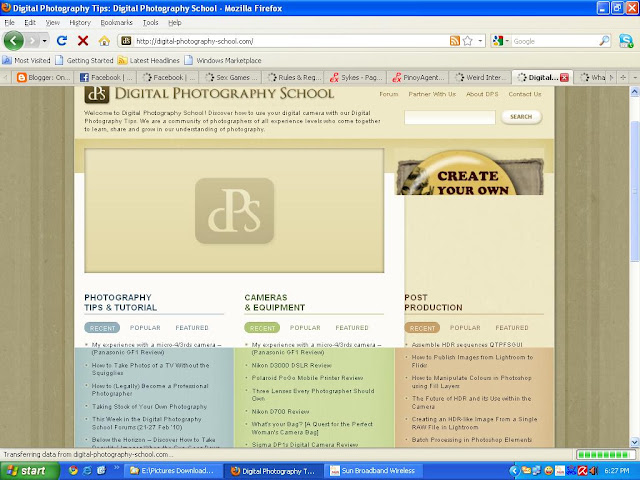Click the magnifying glass search icon

point(604,41)
